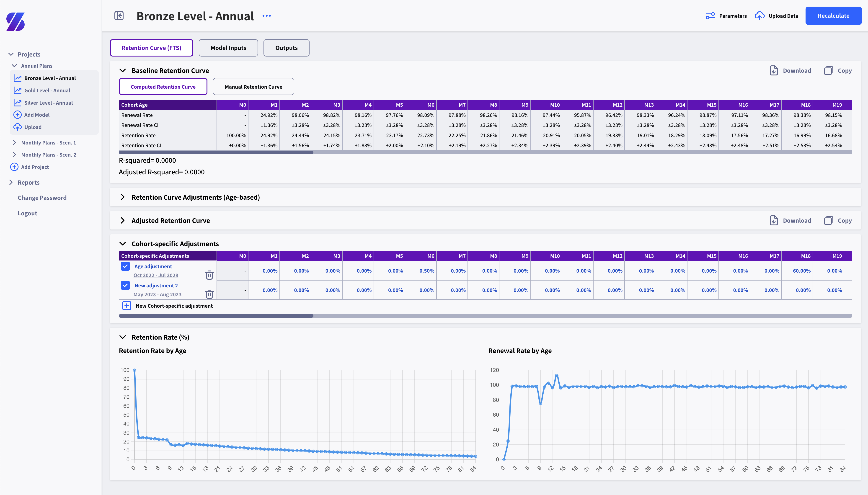Open the New adjustment 2 link
Screen dimensions: 868x495
click(x=156, y=286)
